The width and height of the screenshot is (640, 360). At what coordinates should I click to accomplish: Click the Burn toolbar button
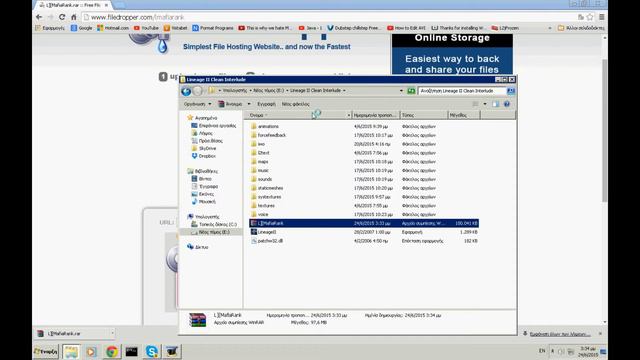tap(266, 104)
